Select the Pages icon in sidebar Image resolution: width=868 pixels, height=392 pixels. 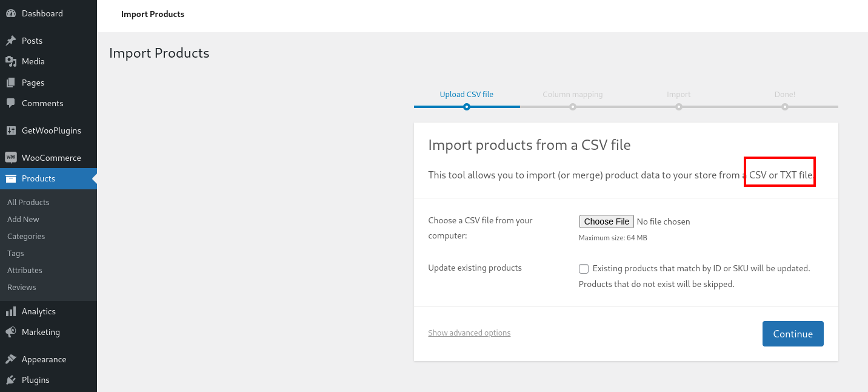(11, 83)
